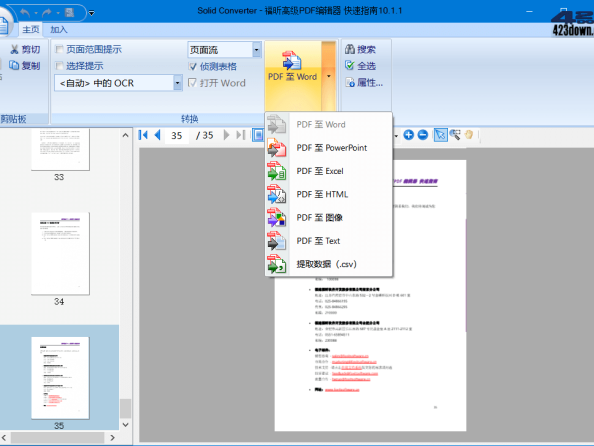Switch to the 加入 ribbon tab
This screenshot has width=594, height=446.
coord(59,30)
